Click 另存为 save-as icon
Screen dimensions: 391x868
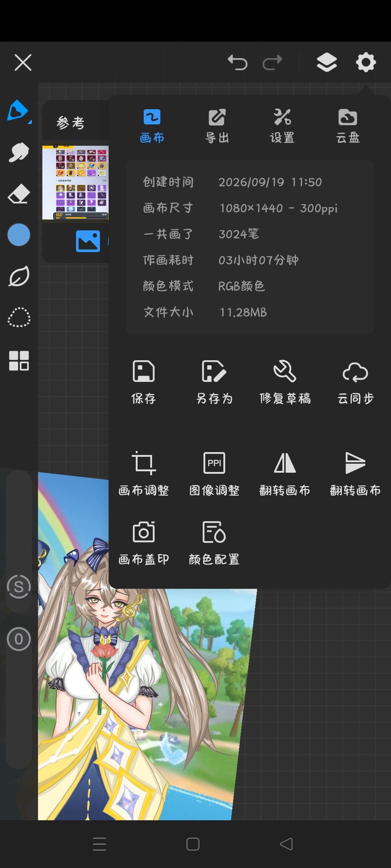click(214, 382)
